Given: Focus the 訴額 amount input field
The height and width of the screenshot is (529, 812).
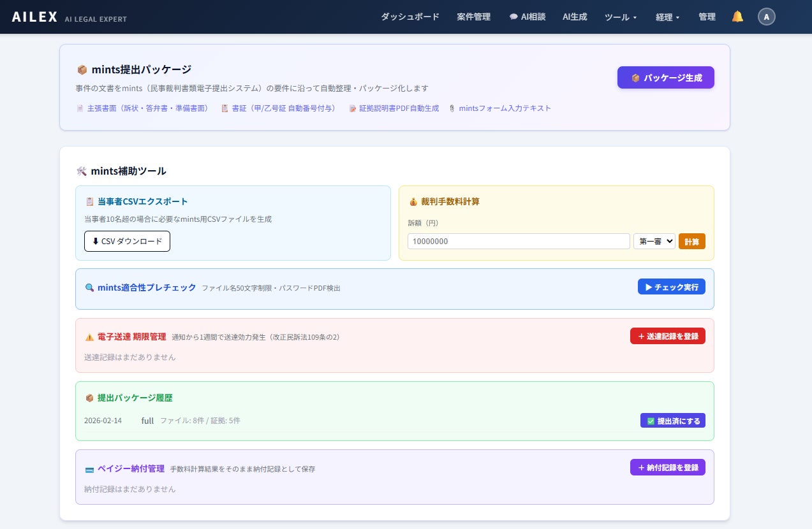Looking at the screenshot, I should 519,242.
